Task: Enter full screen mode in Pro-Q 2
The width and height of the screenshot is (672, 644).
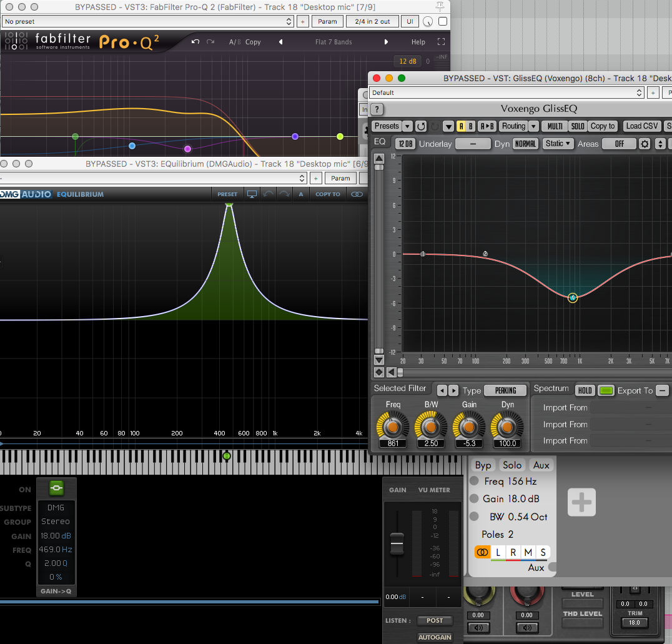Action: 442,42
